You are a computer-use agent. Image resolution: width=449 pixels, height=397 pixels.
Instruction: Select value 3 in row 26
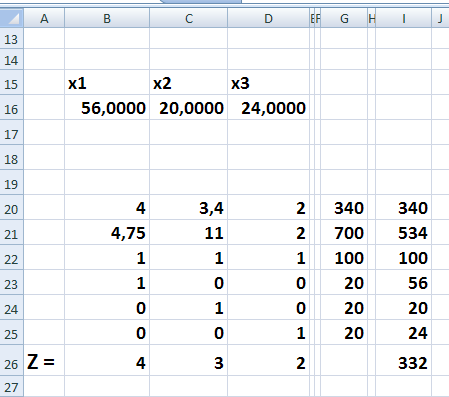point(189,361)
